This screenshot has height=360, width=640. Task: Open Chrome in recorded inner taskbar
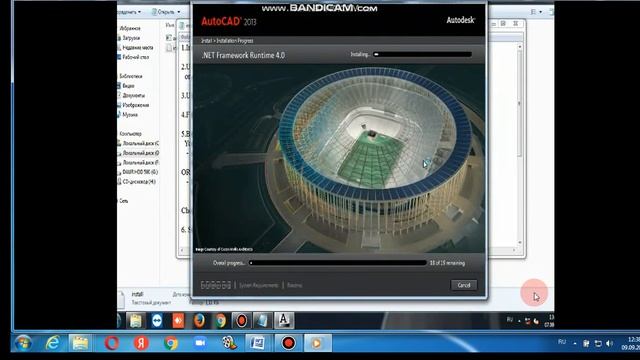click(220, 321)
